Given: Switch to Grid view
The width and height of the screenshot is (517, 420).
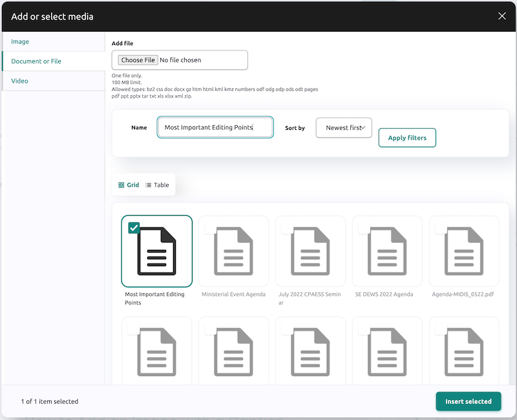Looking at the screenshot, I should tap(129, 185).
